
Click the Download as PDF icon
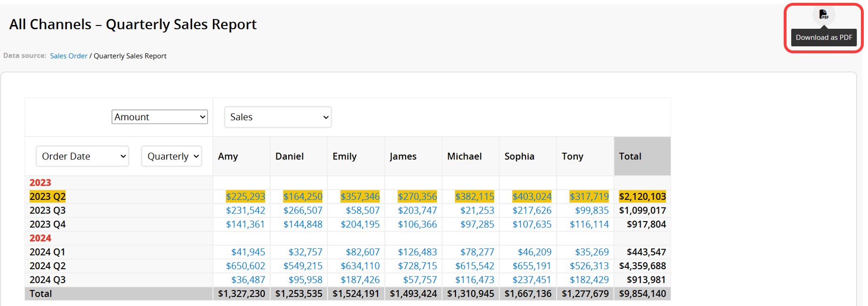tap(823, 15)
